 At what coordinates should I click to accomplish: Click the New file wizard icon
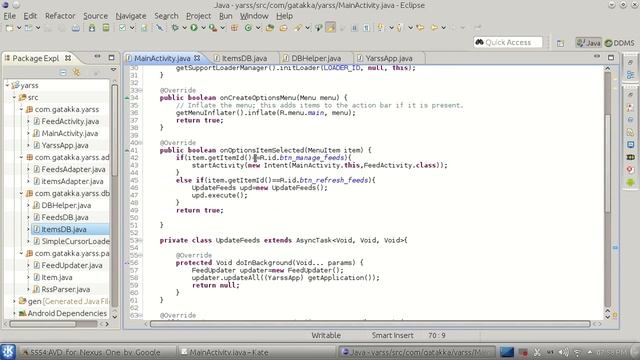[x=9, y=28]
